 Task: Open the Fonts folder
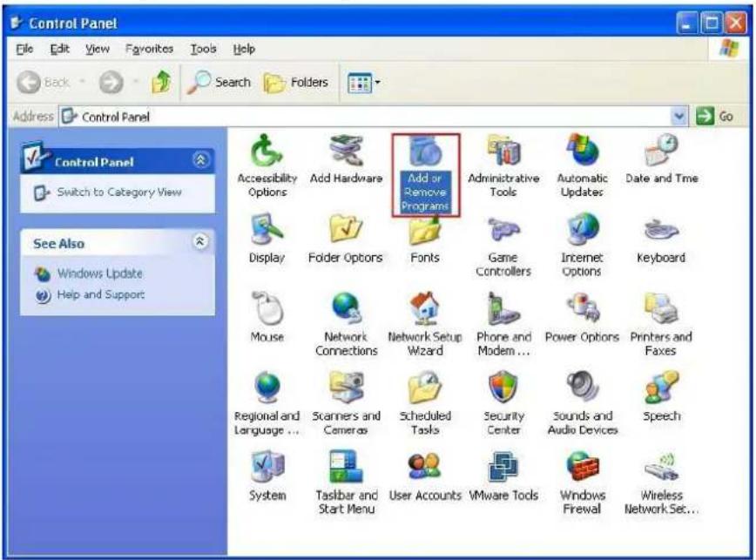425,239
